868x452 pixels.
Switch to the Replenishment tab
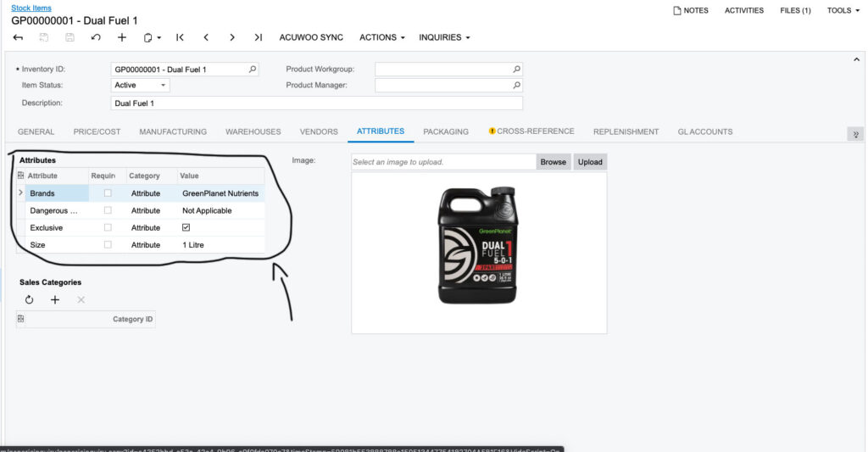[626, 131]
